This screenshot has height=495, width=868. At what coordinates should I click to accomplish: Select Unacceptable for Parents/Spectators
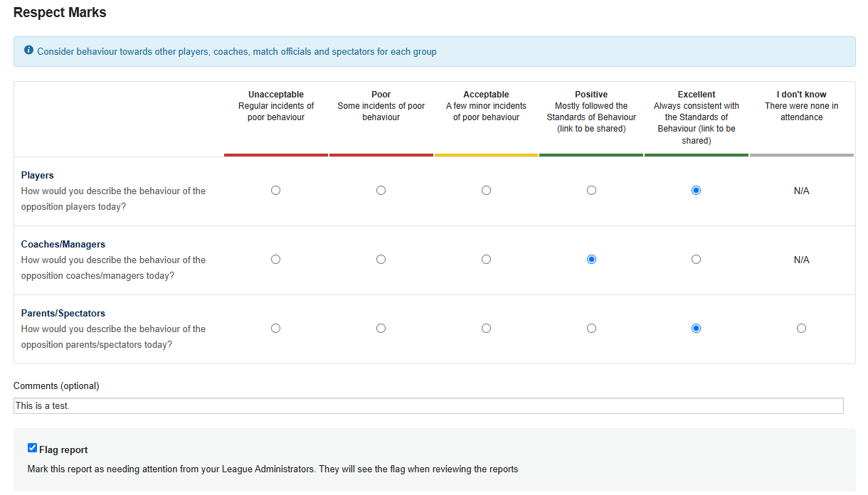(276, 329)
